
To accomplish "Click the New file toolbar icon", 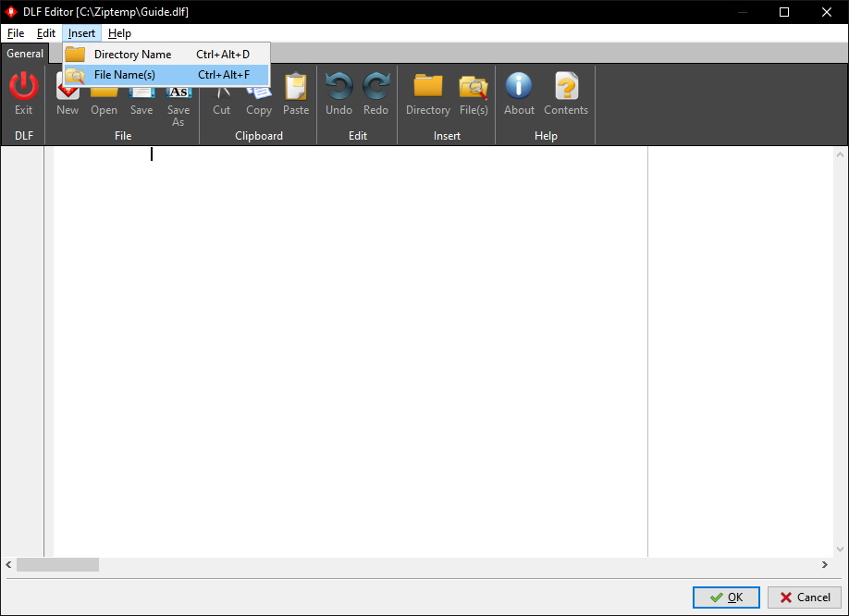I will (x=68, y=93).
